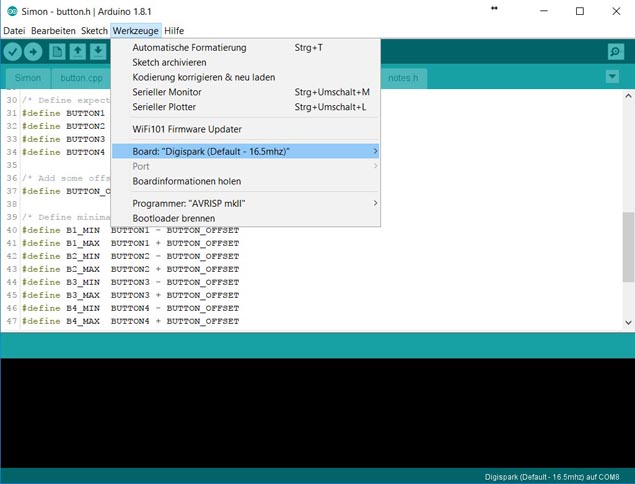Switch to the button.cpp tab
The height and width of the screenshot is (484, 635).
point(81,78)
